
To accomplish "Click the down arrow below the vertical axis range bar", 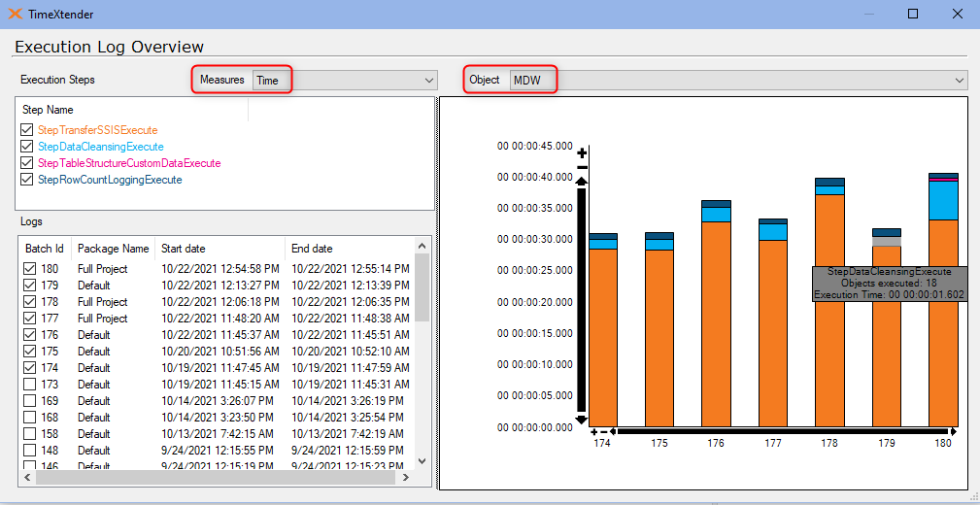I will coord(582,420).
